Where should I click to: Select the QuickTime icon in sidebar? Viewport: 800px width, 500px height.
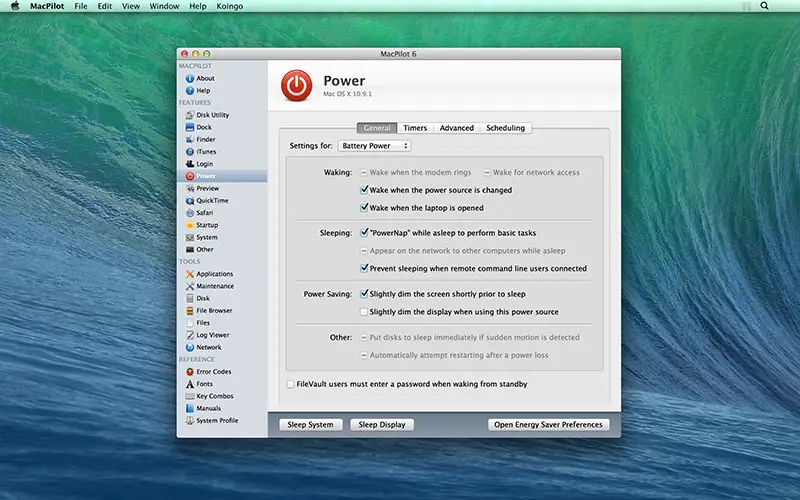pyautogui.click(x=190, y=201)
